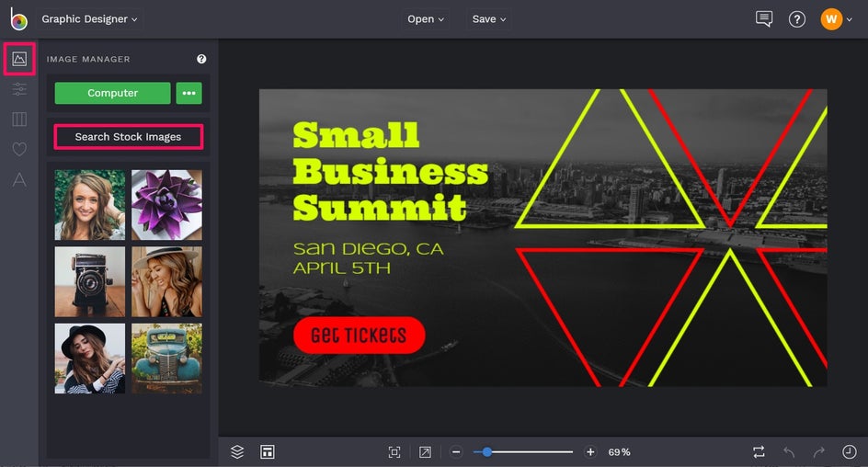Open the Layers panel icon
The image size is (868, 467).
(237, 452)
